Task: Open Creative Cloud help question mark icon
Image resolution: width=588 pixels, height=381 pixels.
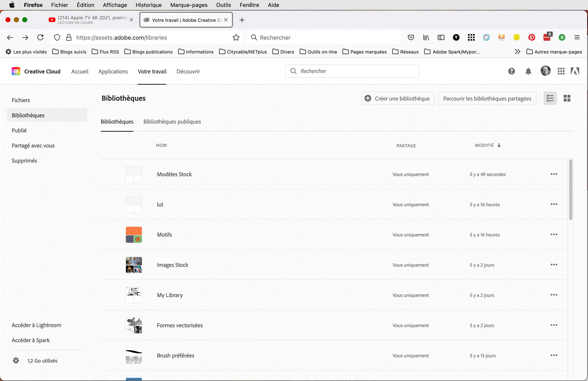Action: tap(511, 71)
